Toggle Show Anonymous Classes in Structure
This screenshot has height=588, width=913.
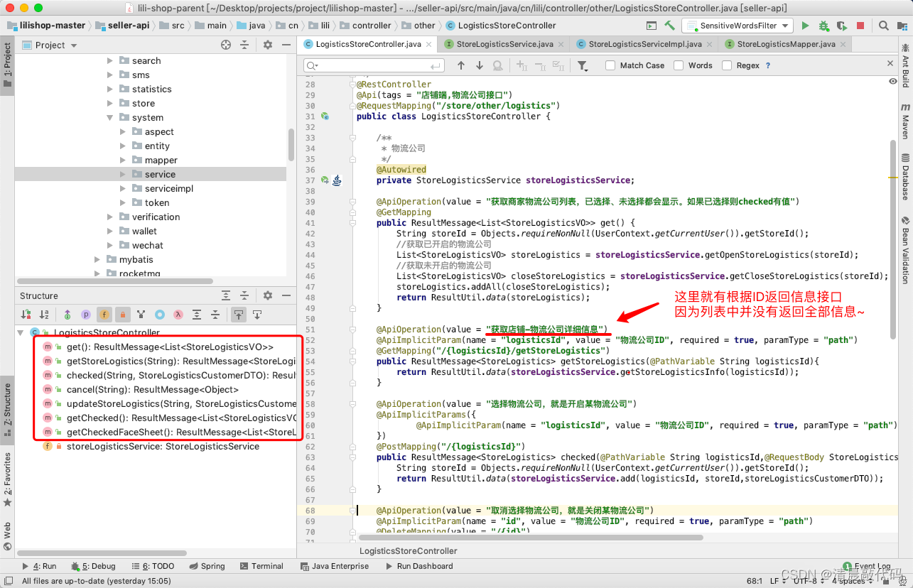pyautogui.click(x=160, y=314)
